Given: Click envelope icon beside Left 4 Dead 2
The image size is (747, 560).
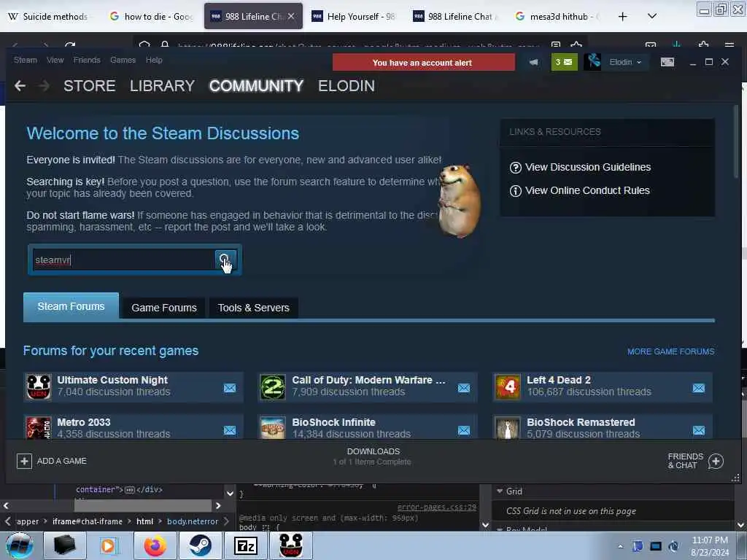Looking at the screenshot, I should click(698, 388).
